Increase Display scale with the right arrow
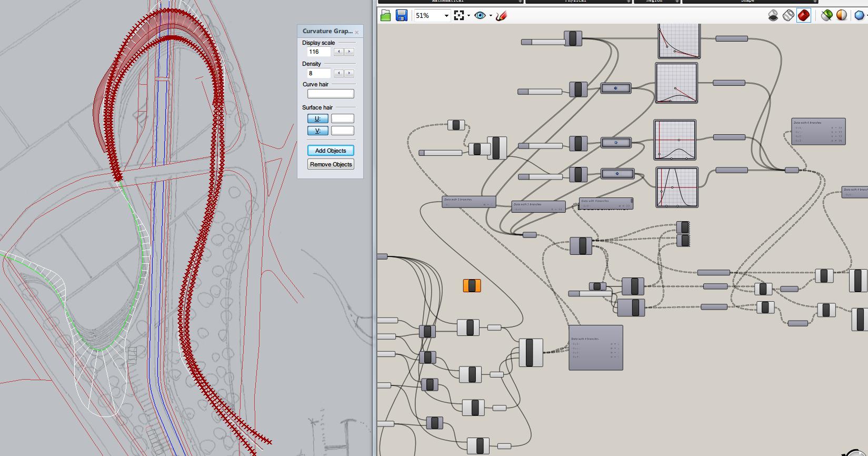The image size is (868, 456). 350,52
